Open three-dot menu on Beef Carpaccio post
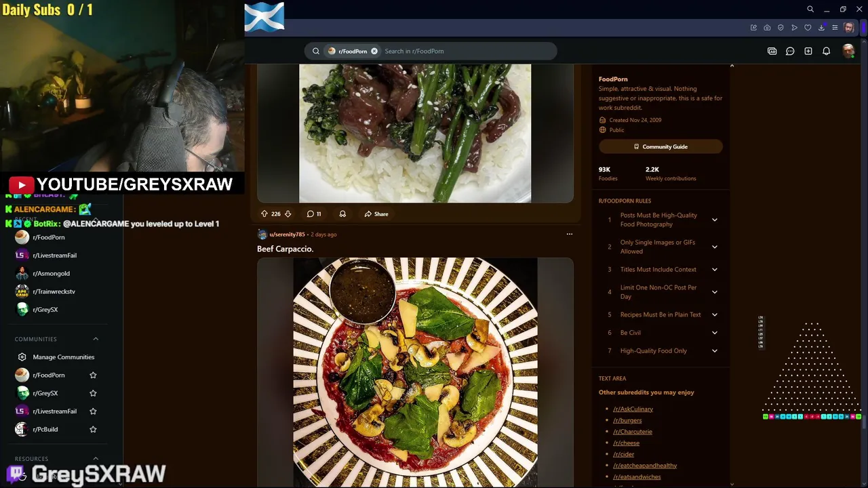Screen dimensions: 868x488 point(570,234)
